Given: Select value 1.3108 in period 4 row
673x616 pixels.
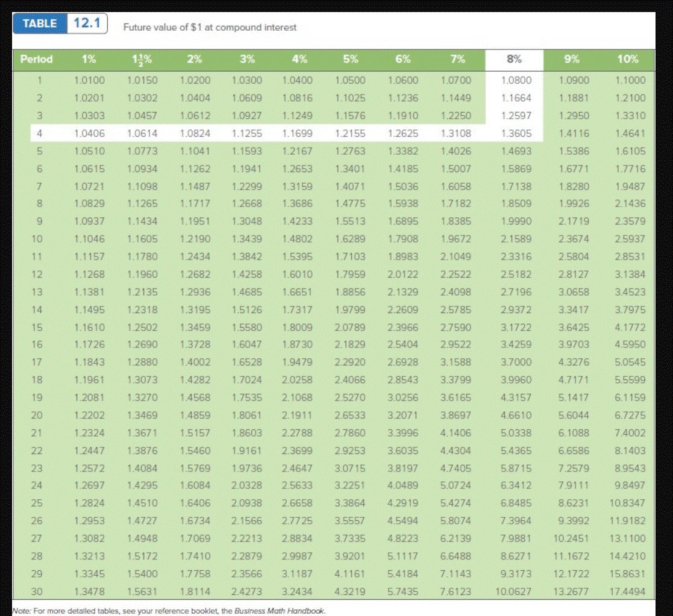Looking at the screenshot, I should tap(456, 134).
